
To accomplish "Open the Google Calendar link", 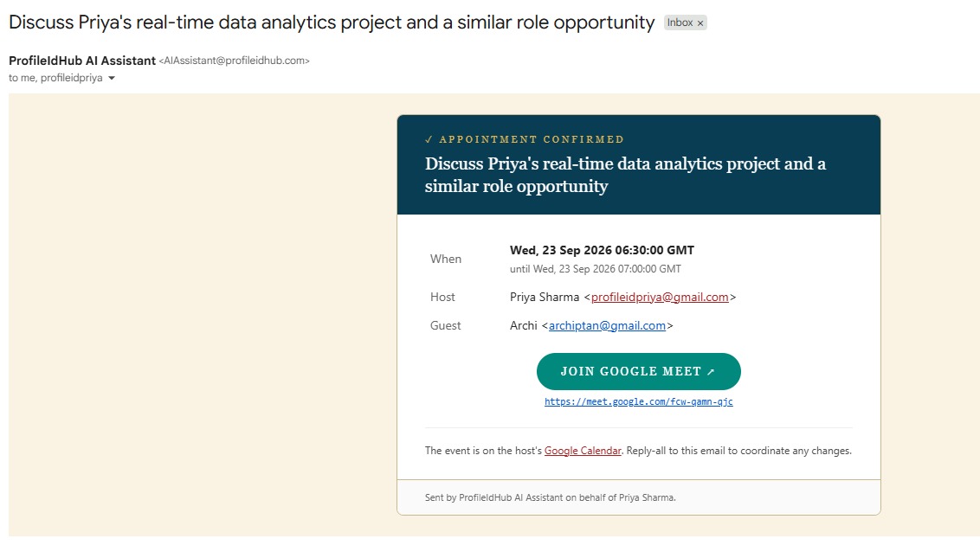I will pos(583,451).
